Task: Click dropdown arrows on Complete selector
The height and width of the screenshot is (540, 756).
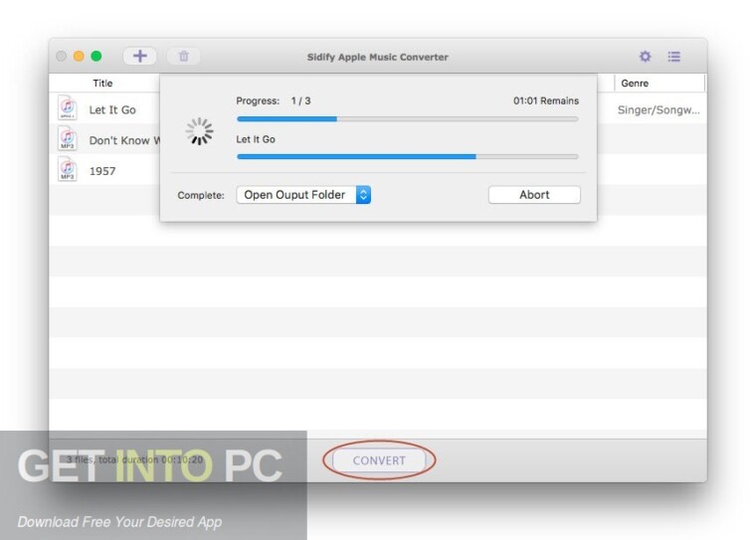Action: click(363, 195)
